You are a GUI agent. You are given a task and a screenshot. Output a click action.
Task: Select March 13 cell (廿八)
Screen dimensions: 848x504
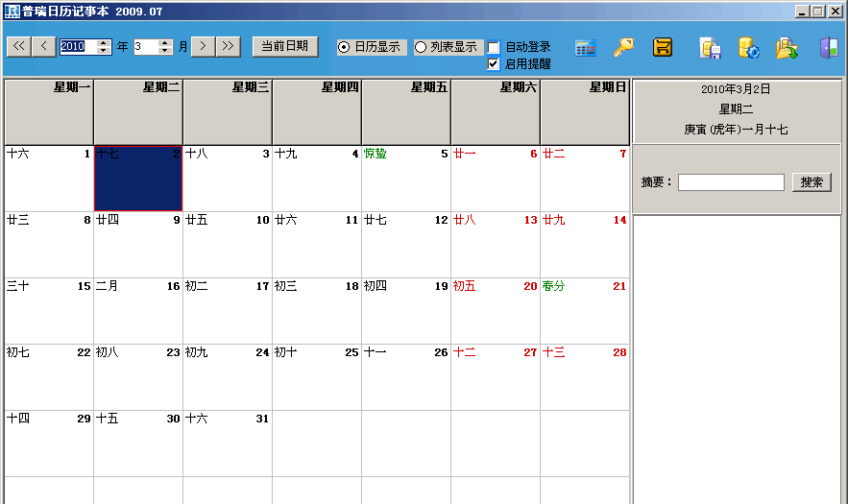pyautogui.click(x=496, y=245)
